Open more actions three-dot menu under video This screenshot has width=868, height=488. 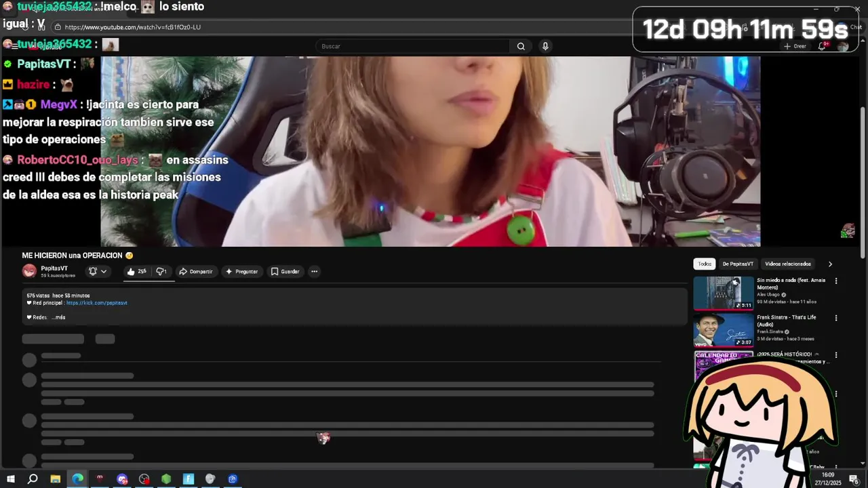coord(314,271)
